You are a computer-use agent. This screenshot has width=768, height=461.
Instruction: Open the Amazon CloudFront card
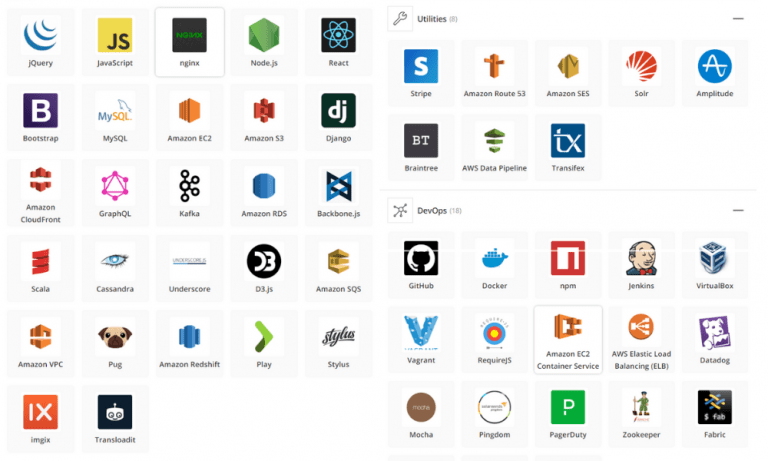point(41,193)
